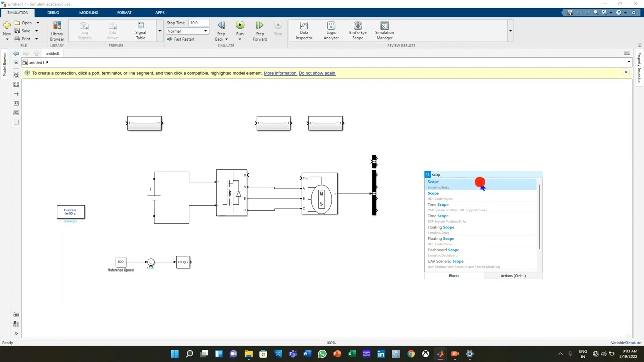644x362 pixels.
Task: Click the annotation text tool icon
Action: 16,103
